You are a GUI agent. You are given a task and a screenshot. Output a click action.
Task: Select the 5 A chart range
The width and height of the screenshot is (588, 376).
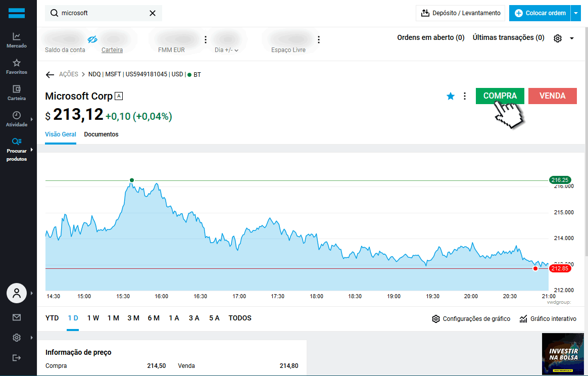(x=214, y=318)
